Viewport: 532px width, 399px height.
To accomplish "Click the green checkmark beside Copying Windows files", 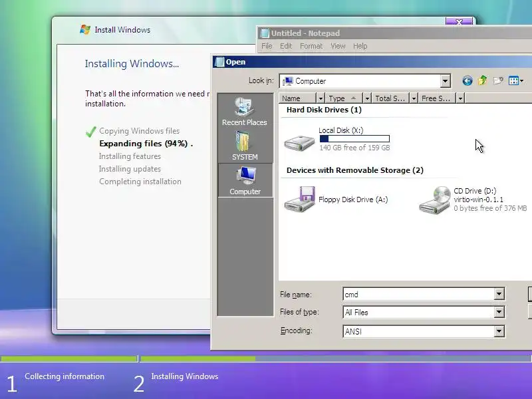I will point(90,132).
